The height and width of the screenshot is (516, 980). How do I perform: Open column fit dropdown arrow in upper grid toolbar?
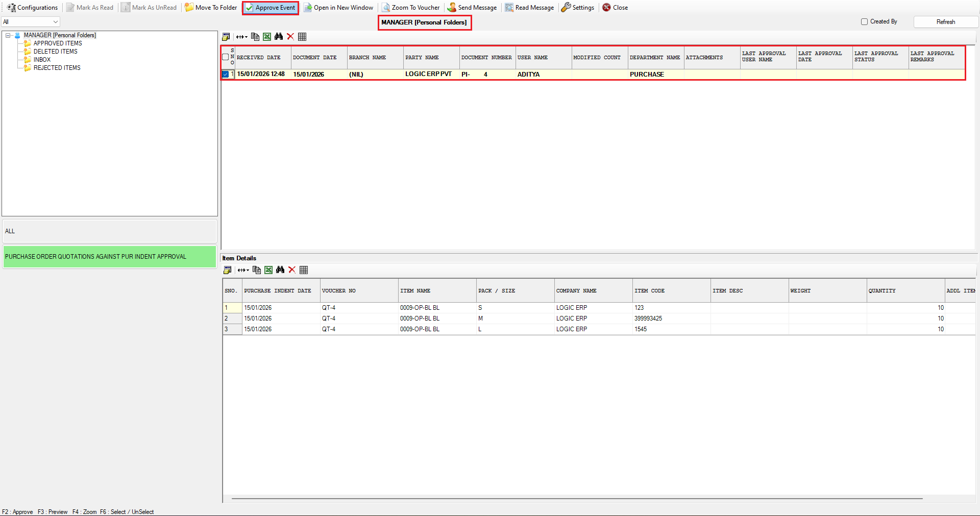(247, 37)
